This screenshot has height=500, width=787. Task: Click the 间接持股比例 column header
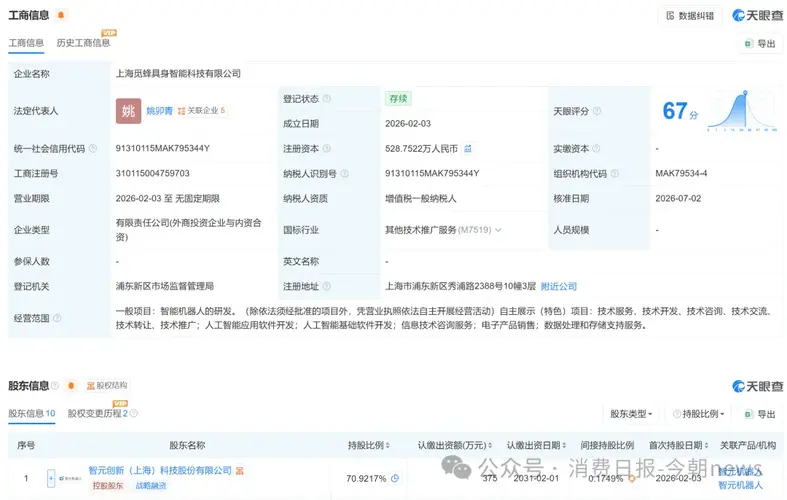click(607, 445)
